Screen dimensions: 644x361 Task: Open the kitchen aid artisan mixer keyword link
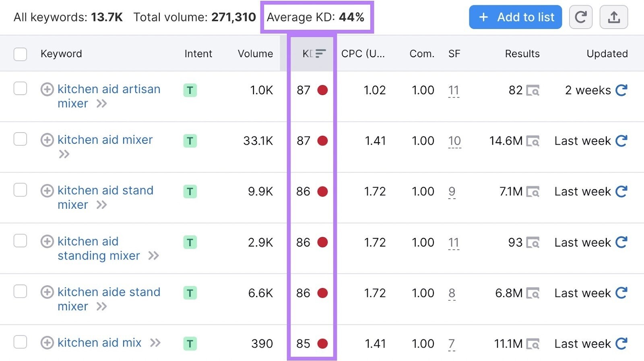(x=109, y=96)
